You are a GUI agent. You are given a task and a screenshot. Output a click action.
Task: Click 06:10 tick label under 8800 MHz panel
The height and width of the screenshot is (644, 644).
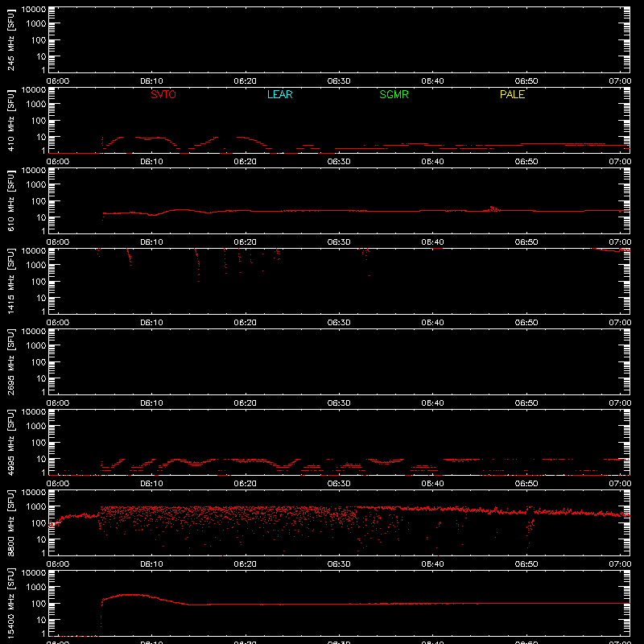(151, 564)
